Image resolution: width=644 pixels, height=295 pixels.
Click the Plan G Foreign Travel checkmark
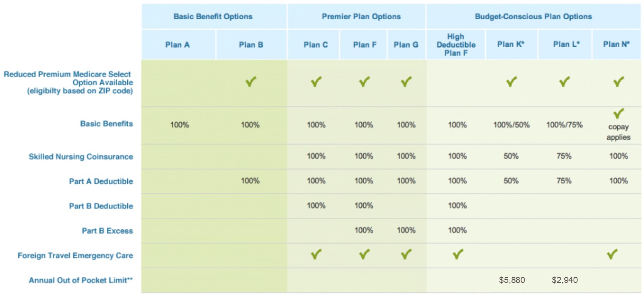point(406,254)
